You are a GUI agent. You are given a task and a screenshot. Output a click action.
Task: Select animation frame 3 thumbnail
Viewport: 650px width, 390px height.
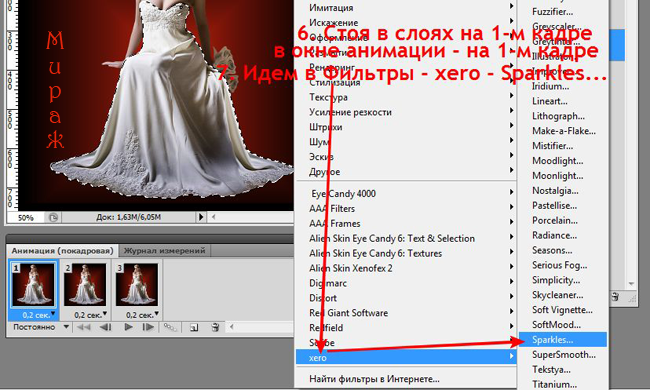point(137,285)
